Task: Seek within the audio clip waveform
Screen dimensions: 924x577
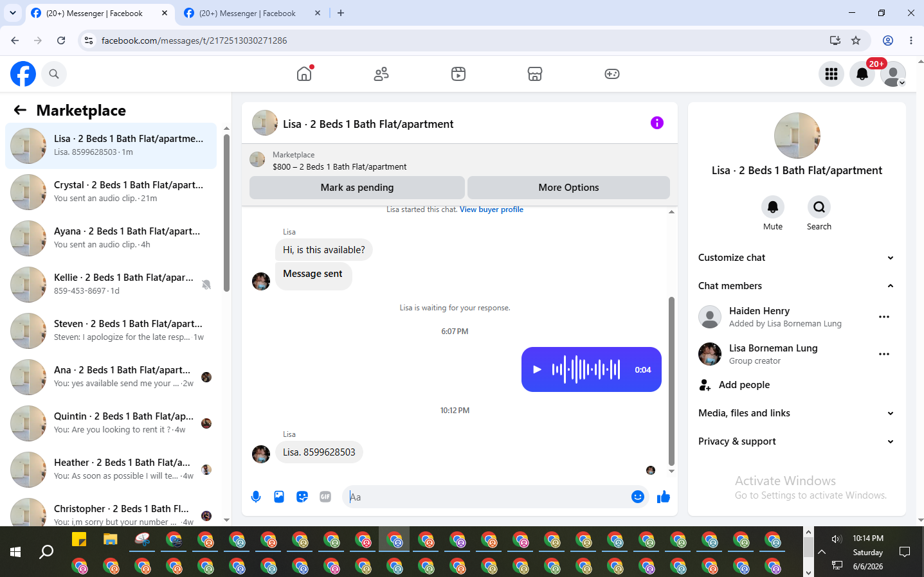Action: coord(586,369)
